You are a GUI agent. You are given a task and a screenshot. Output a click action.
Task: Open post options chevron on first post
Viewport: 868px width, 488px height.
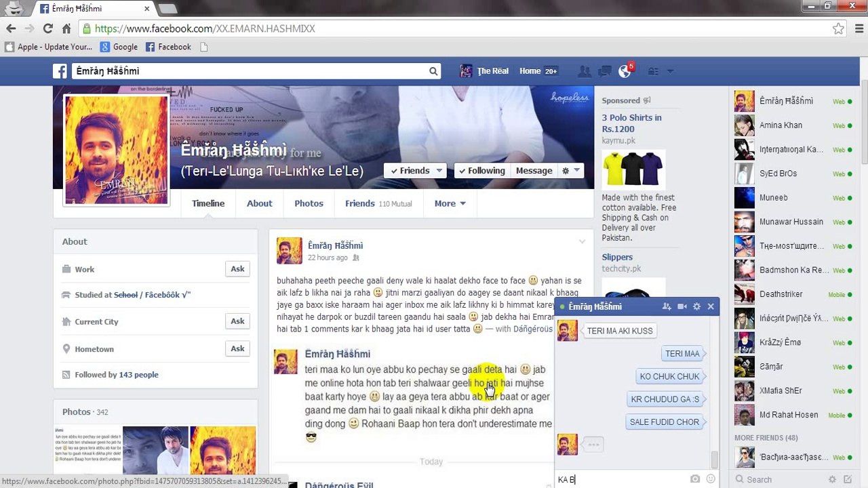click(581, 242)
